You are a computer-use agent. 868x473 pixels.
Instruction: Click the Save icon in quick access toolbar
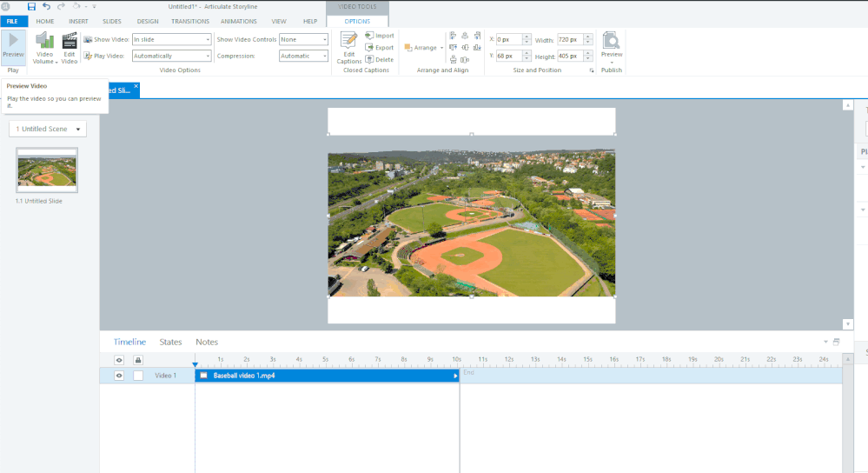pos(31,6)
